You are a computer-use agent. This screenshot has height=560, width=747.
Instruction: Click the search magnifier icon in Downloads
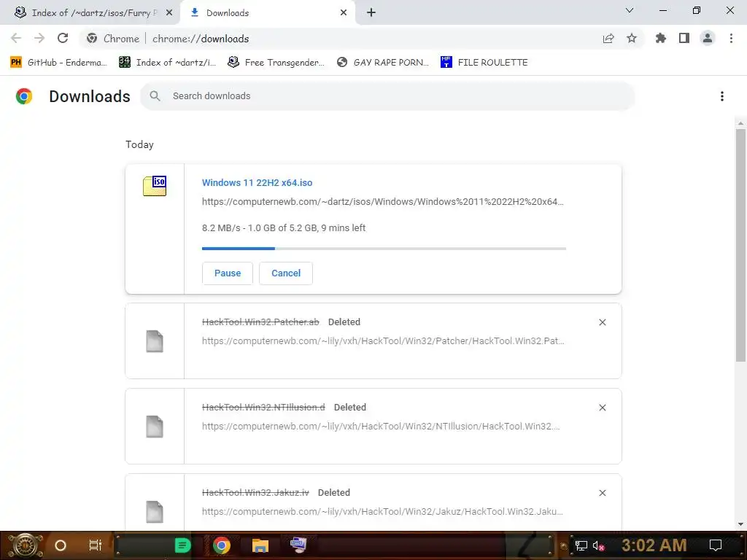(155, 96)
